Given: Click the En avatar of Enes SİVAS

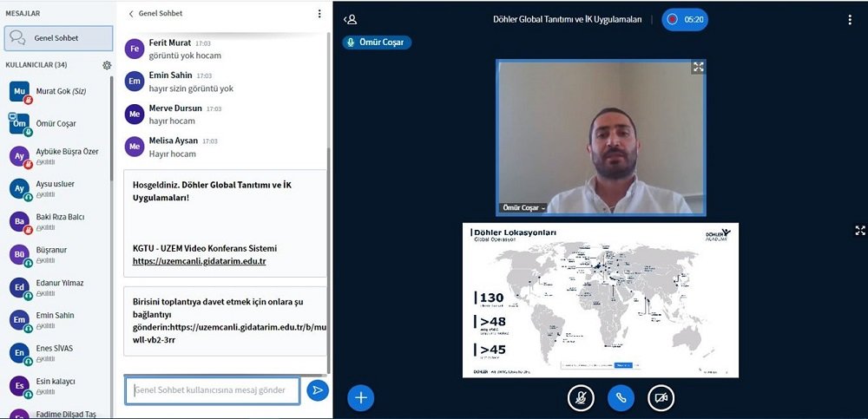Looking at the screenshot, I should pyautogui.click(x=19, y=353).
